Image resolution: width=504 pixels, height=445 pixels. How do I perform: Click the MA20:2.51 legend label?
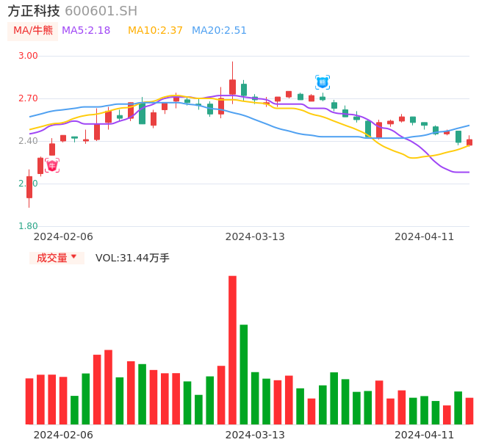pos(219,31)
